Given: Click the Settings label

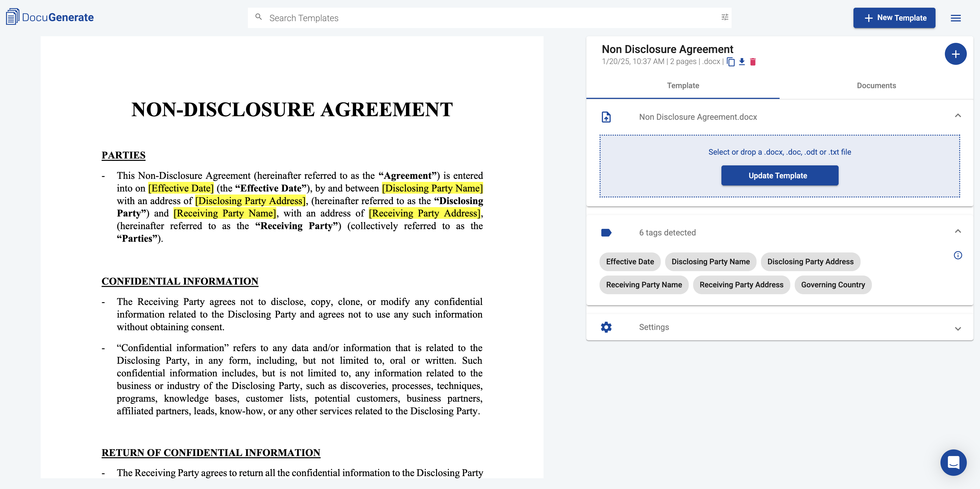Looking at the screenshot, I should pyautogui.click(x=654, y=327).
